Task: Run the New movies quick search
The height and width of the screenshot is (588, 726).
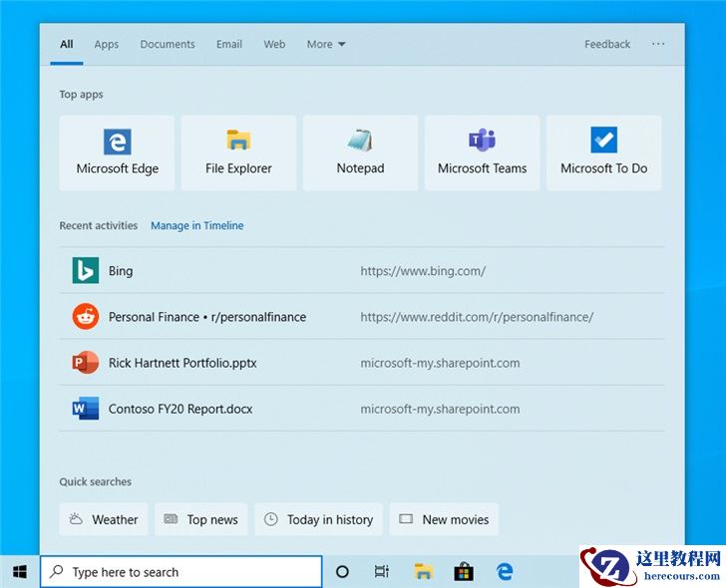Action: pyautogui.click(x=444, y=519)
